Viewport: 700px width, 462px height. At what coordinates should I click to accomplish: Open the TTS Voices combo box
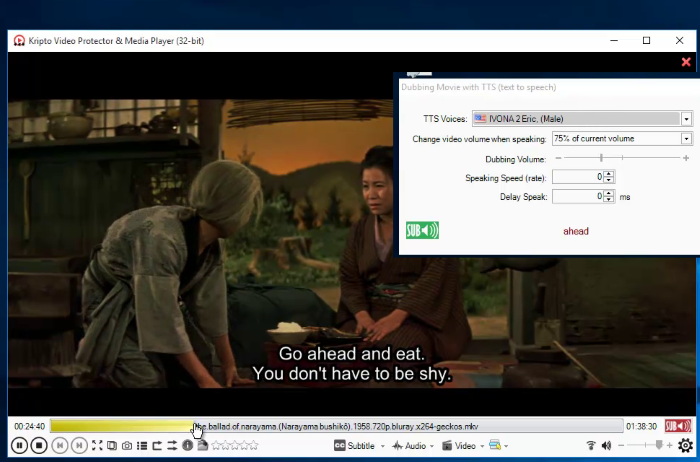[582, 119]
